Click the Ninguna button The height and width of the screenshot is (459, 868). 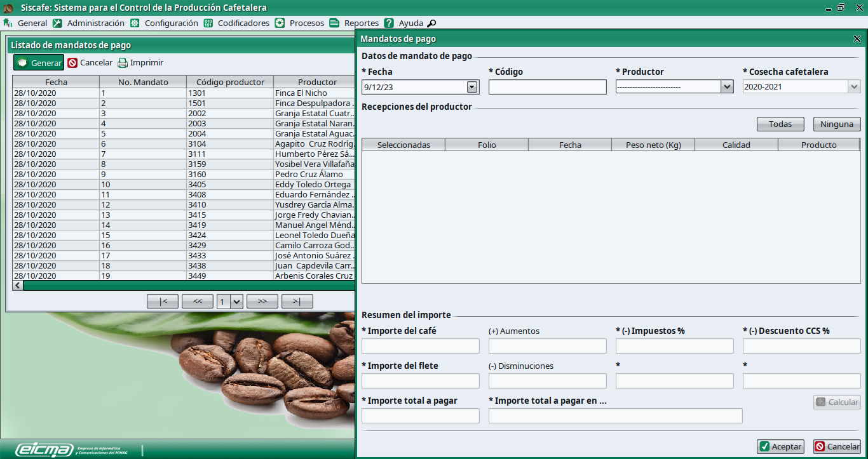pos(836,124)
